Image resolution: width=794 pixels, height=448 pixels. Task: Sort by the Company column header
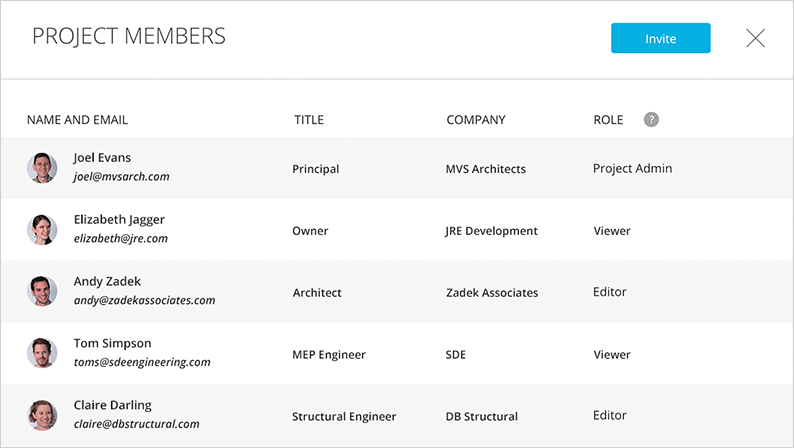(x=476, y=120)
